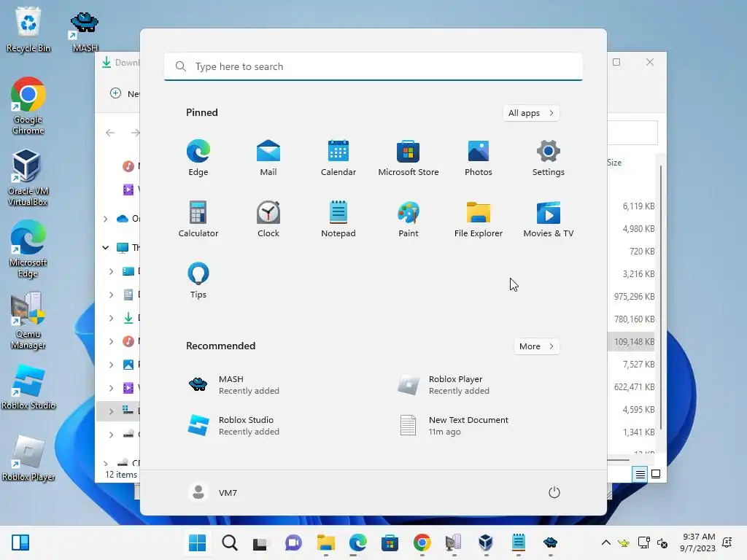Open VirtualBox on the taskbar
The image size is (747, 560).
pyautogui.click(x=485, y=542)
